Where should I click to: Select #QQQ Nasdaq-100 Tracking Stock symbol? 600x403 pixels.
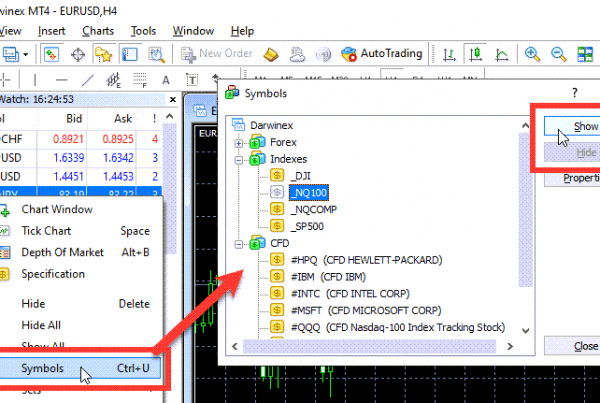coord(398,327)
